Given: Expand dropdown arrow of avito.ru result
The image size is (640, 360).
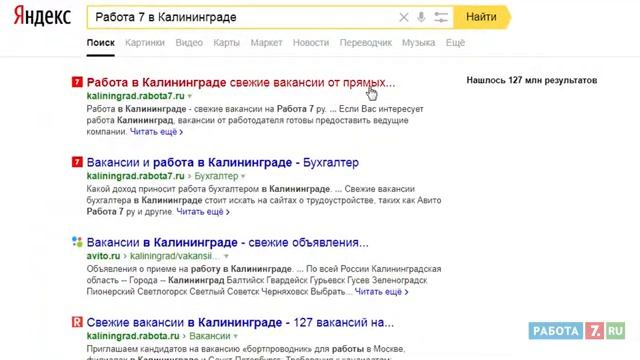Looking at the screenshot, I should coord(226,257).
